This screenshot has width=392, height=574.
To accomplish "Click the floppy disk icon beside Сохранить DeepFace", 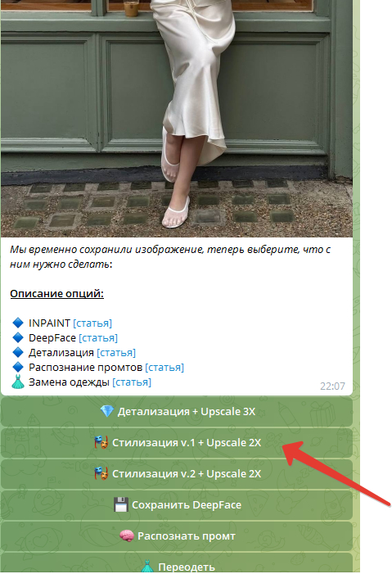I will pos(121,505).
